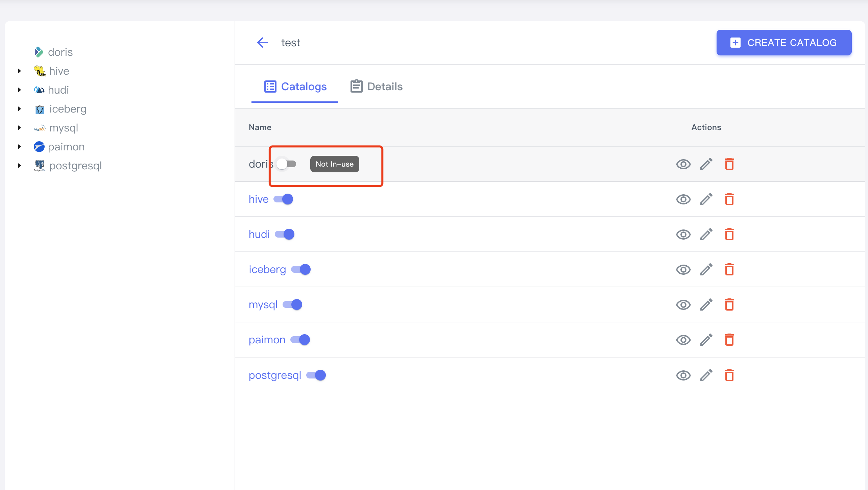
Task: Switch to the Details tab
Action: tap(377, 87)
